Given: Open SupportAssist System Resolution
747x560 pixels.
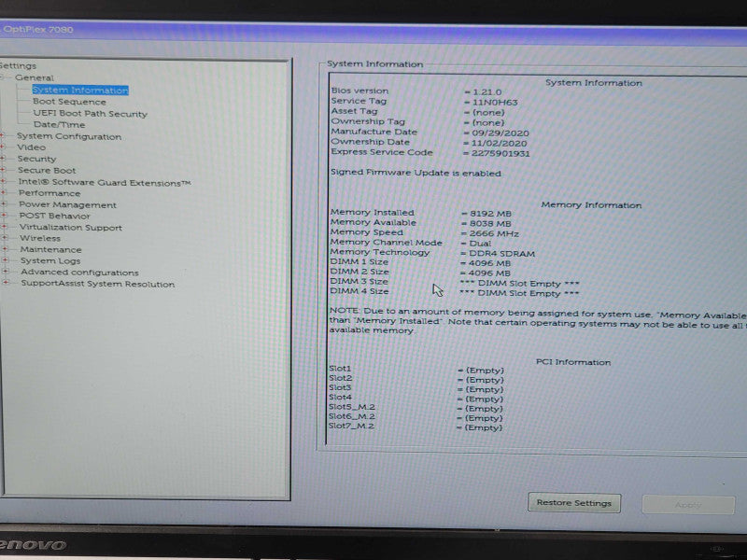Looking at the screenshot, I should click(98, 284).
